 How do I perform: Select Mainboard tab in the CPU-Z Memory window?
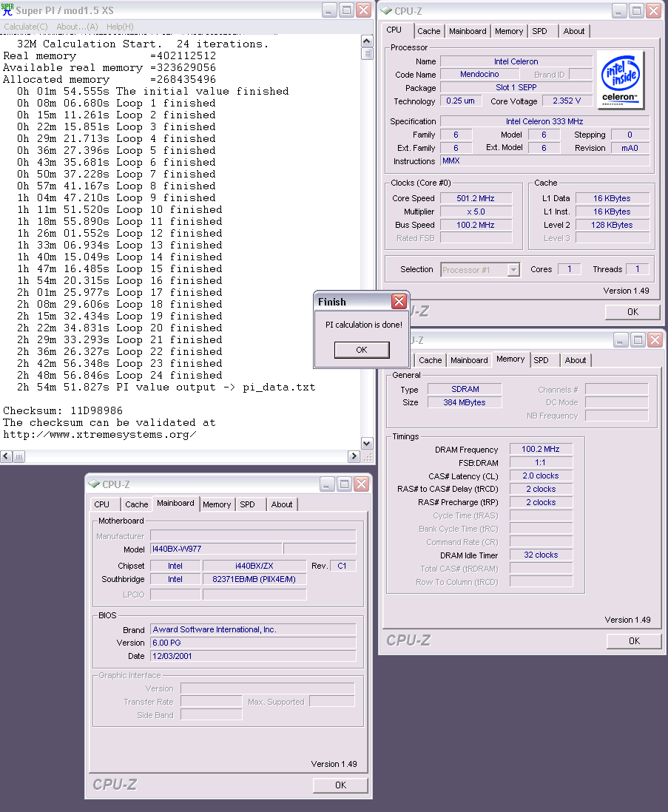tap(469, 360)
